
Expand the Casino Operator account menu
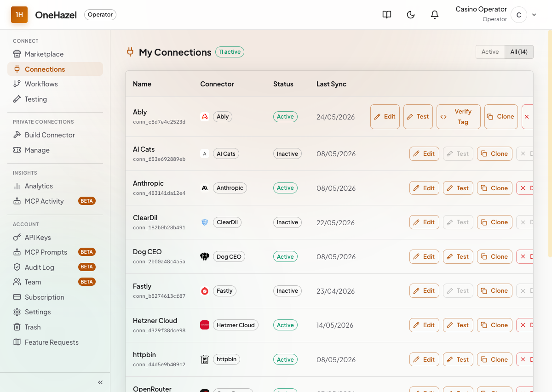tap(534, 15)
